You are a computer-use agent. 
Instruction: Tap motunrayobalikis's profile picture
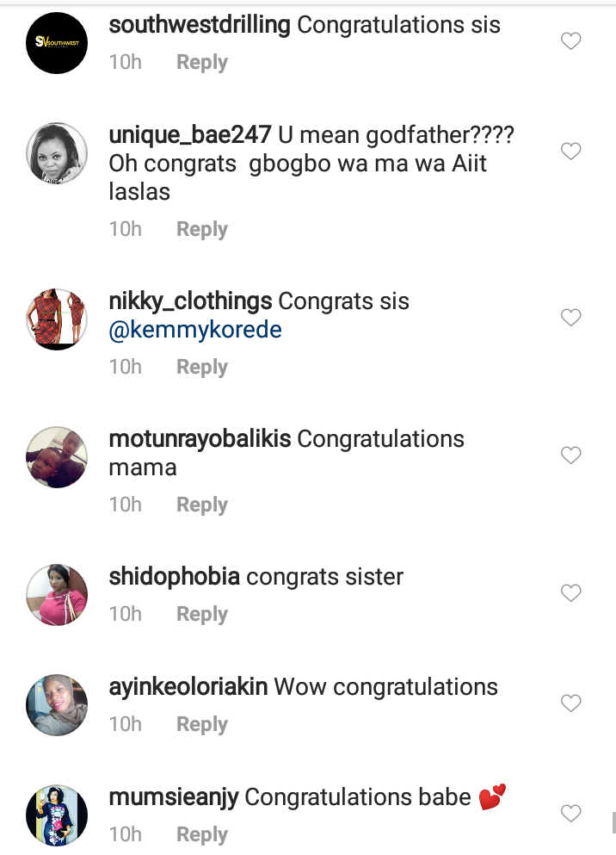(x=56, y=456)
